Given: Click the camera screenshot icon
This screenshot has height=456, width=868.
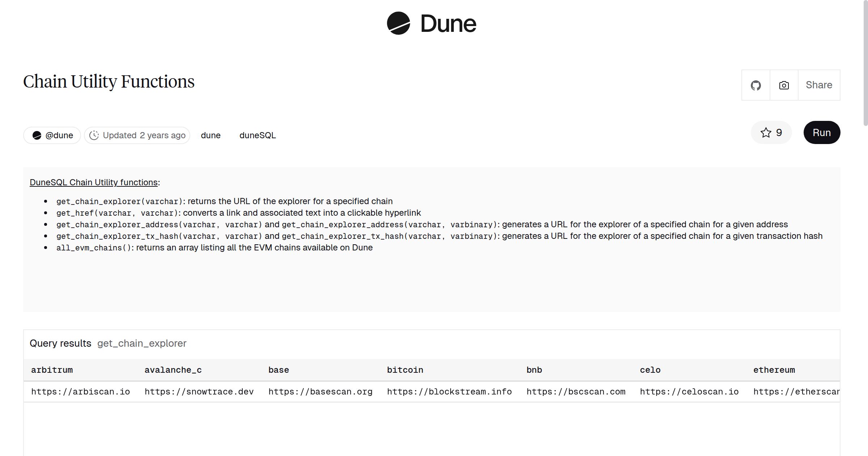Looking at the screenshot, I should [784, 85].
